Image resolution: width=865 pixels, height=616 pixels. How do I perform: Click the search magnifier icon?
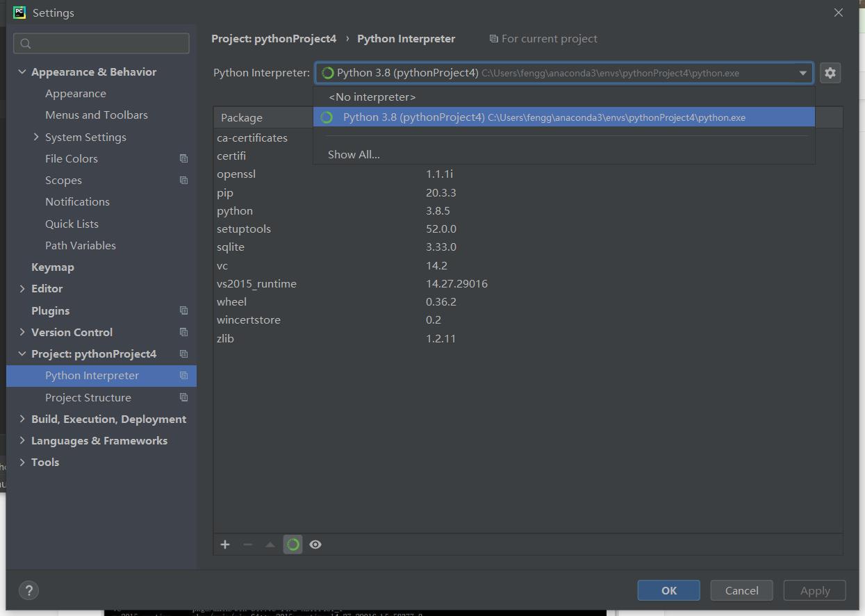coord(26,44)
